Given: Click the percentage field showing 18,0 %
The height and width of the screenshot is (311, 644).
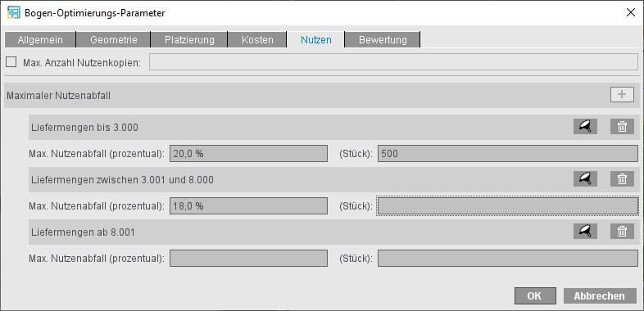Looking at the screenshot, I should click(x=248, y=205).
